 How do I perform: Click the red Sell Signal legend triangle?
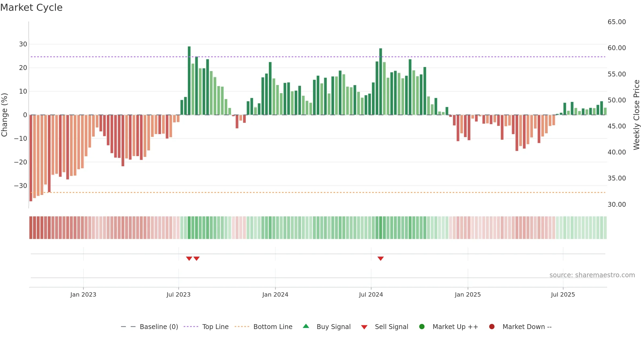pyautogui.click(x=364, y=327)
